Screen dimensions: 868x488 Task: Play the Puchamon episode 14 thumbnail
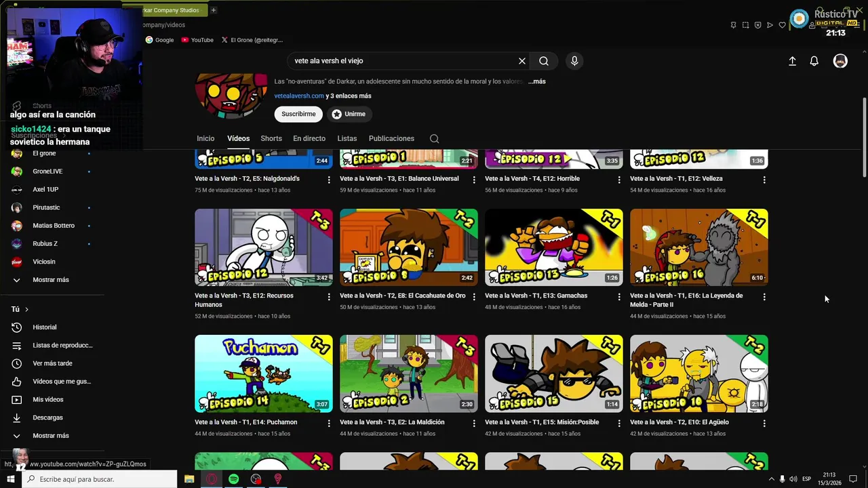[264, 373]
